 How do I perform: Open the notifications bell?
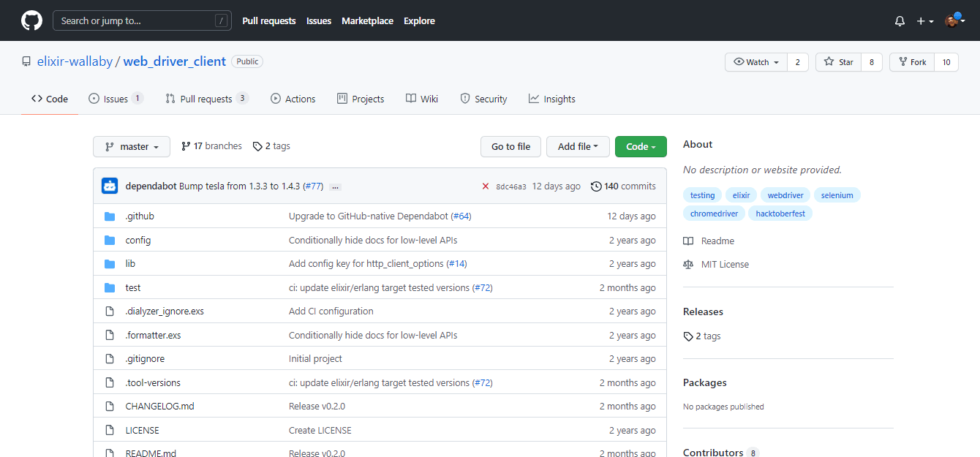pyautogui.click(x=900, y=21)
